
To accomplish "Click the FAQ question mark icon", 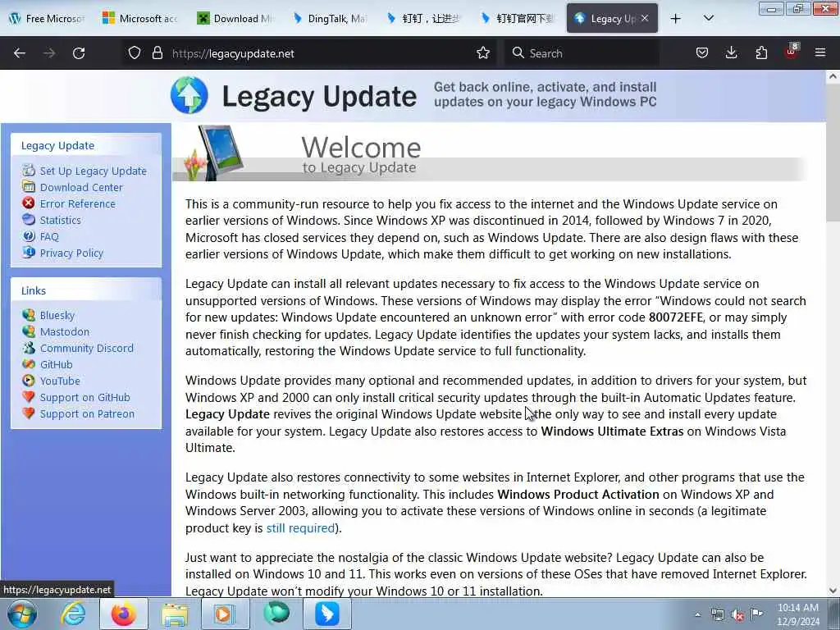I will click(x=29, y=236).
